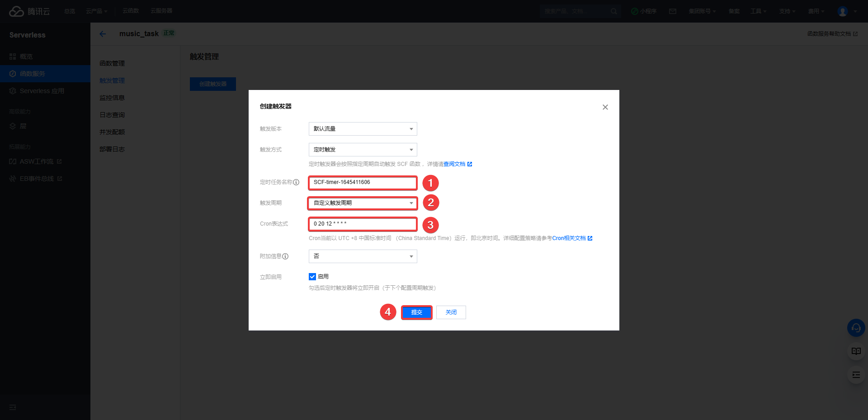The height and width of the screenshot is (420, 868).
Task: Open the customer support headset icon
Action: 856,328
